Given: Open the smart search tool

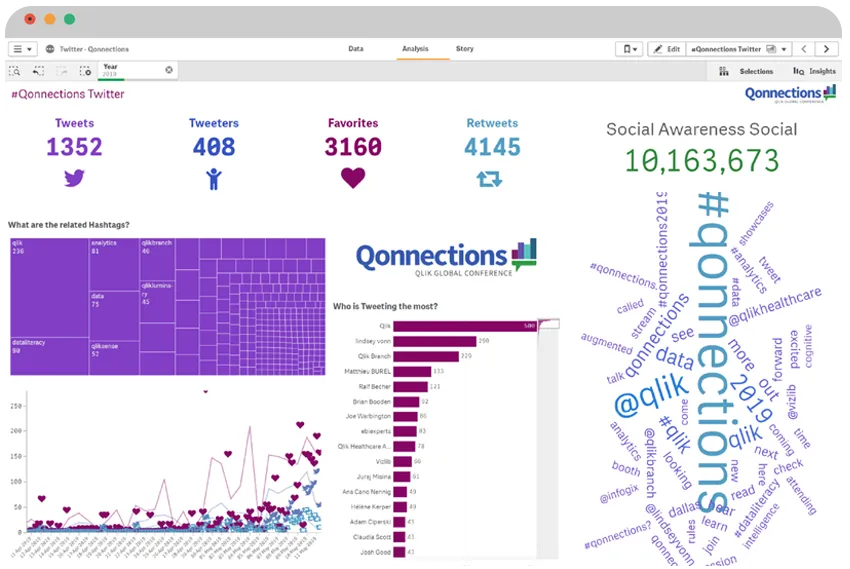Looking at the screenshot, I should [15, 71].
